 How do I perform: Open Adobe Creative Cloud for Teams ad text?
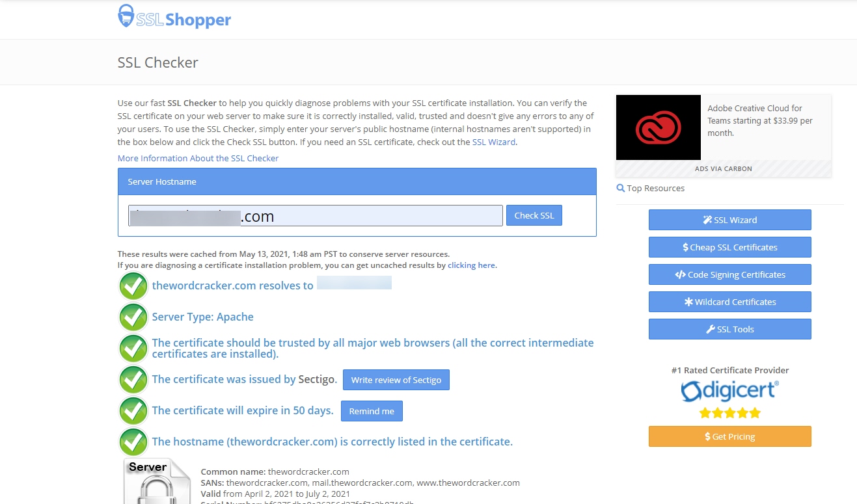(x=760, y=120)
